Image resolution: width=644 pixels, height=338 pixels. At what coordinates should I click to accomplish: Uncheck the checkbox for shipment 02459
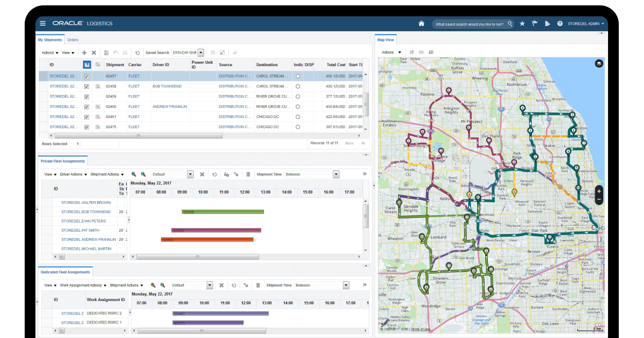tap(87, 97)
